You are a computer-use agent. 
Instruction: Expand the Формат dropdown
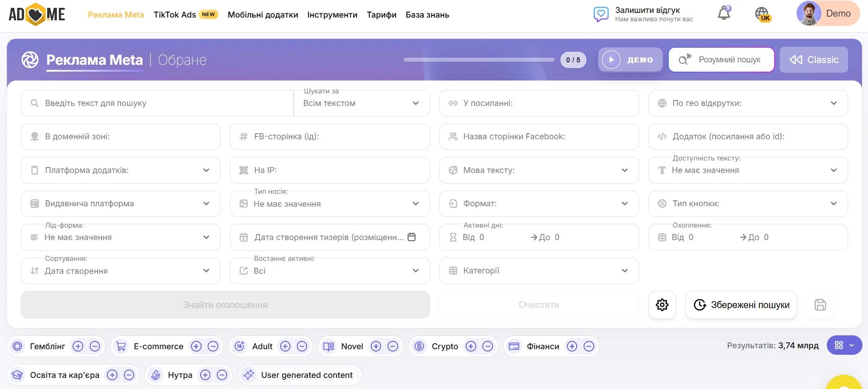tap(539, 204)
